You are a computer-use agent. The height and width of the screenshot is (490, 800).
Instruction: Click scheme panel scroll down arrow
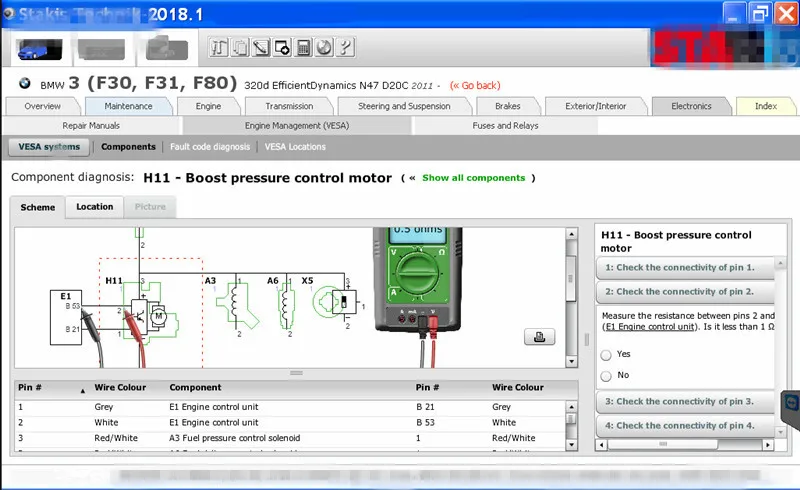pos(571,361)
